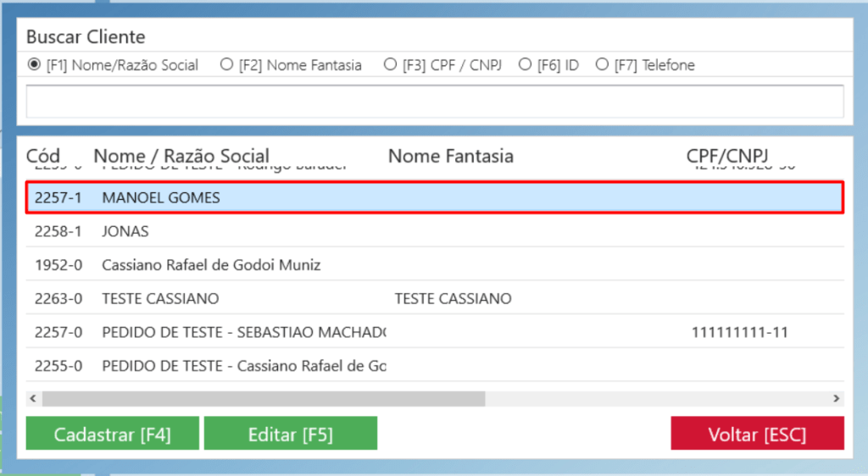Click the CPF/CNPJ column header
Image resolution: width=868 pixels, height=476 pixels.
(x=726, y=156)
